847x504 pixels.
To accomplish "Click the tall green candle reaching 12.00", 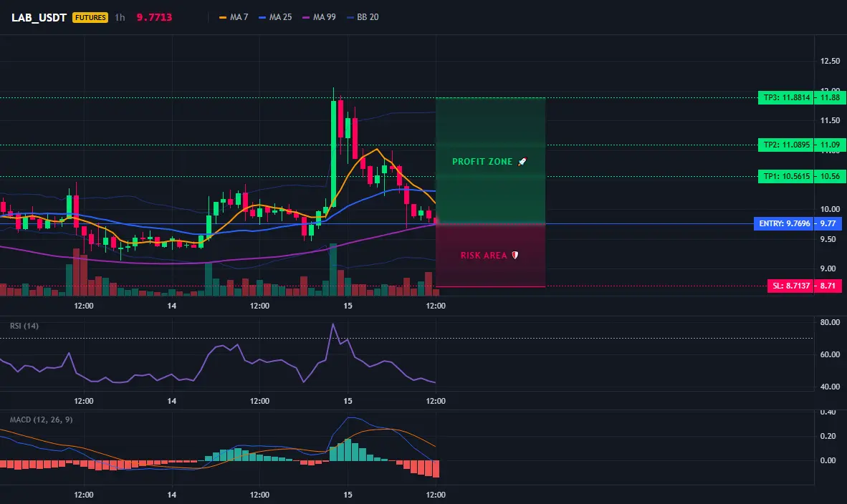I will [x=333, y=154].
